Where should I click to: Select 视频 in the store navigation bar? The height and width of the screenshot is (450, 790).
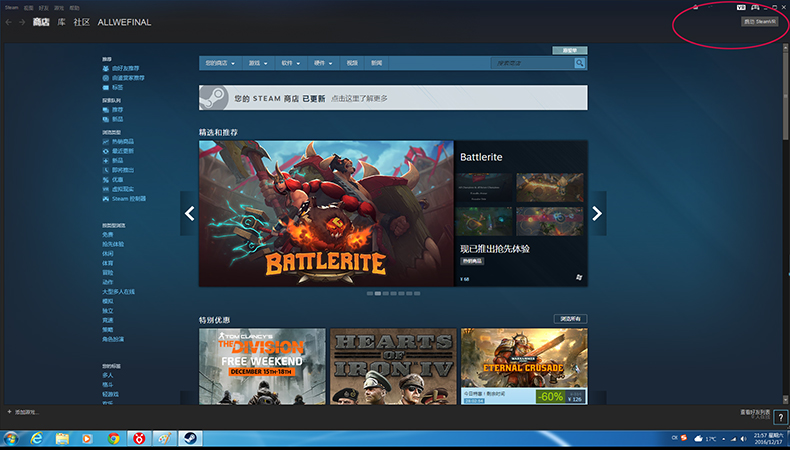(x=352, y=63)
